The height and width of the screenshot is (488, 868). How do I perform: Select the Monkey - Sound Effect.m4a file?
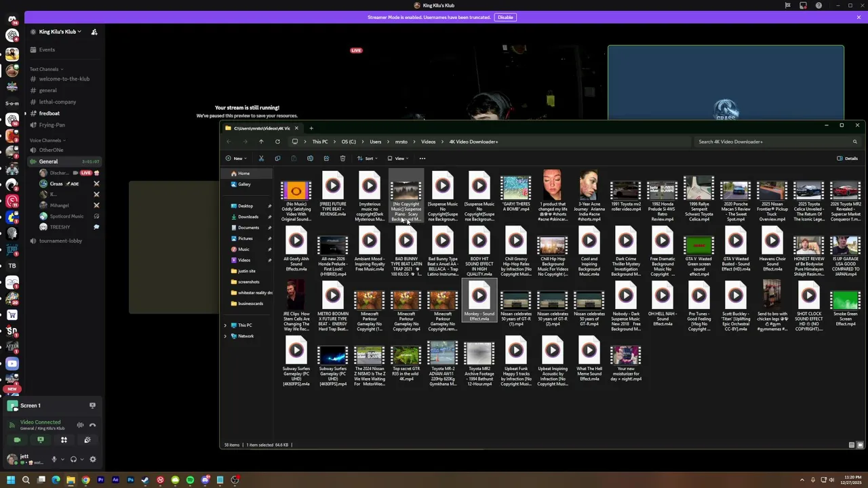click(479, 302)
